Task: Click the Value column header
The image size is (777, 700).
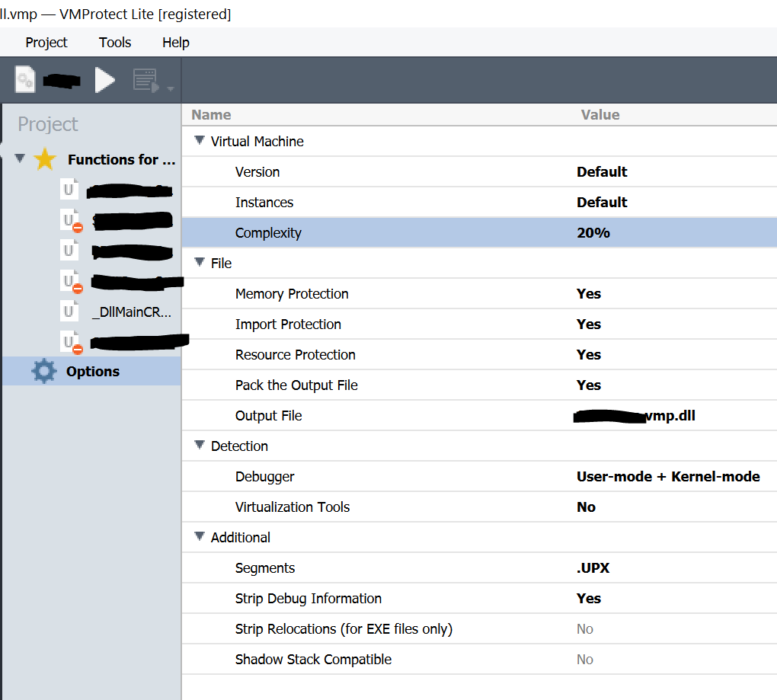Action: pyautogui.click(x=600, y=115)
